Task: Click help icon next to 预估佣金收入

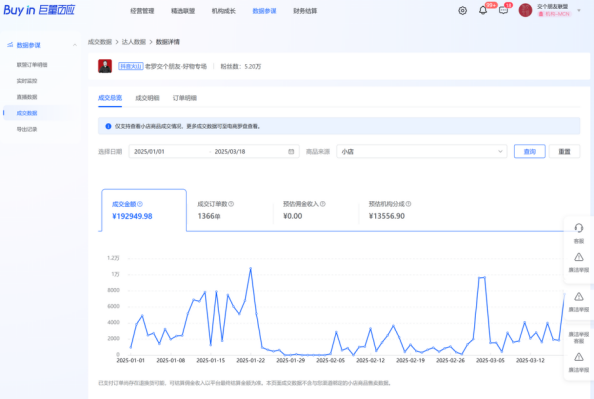Action: click(x=323, y=204)
